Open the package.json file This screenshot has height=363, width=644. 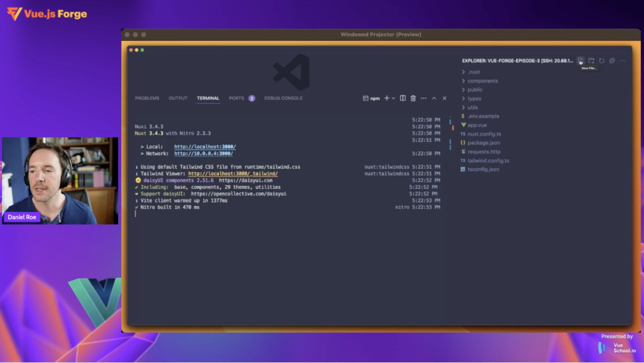point(484,142)
